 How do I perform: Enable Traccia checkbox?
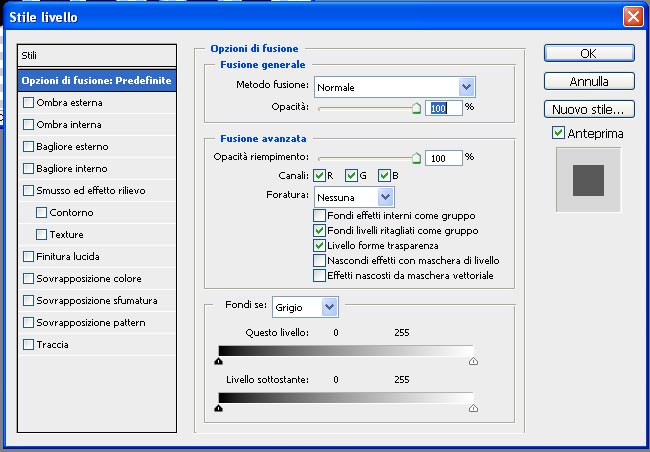click(x=28, y=344)
